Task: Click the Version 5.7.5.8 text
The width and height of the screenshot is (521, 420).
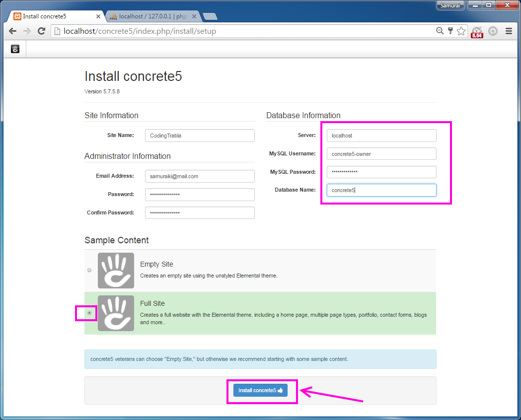Action: pos(102,92)
